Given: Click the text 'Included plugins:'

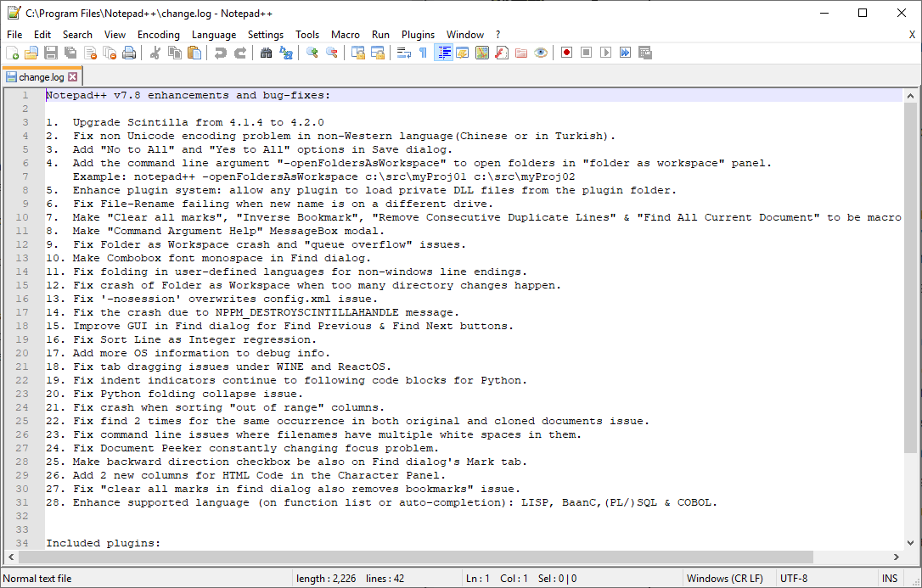Looking at the screenshot, I should (x=104, y=543).
